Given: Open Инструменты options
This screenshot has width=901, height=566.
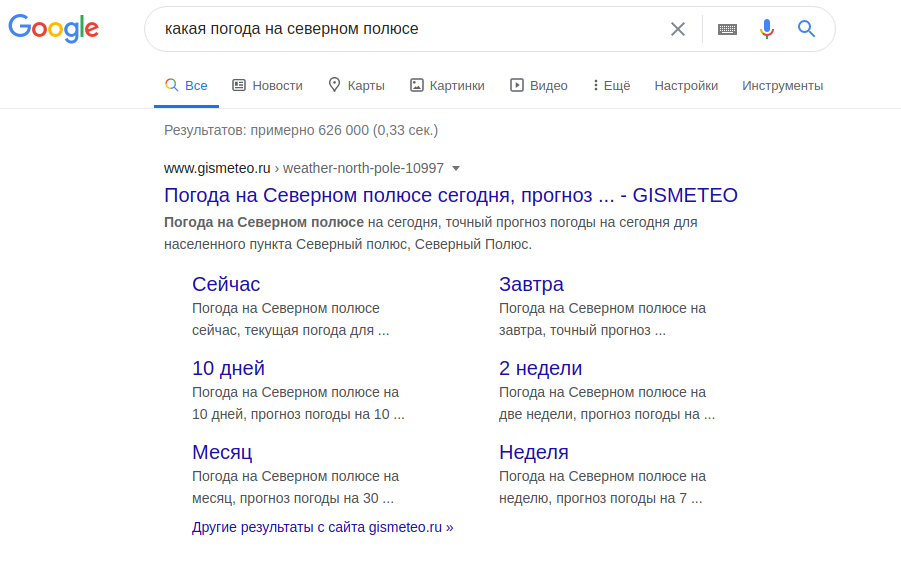Looking at the screenshot, I should pos(782,86).
